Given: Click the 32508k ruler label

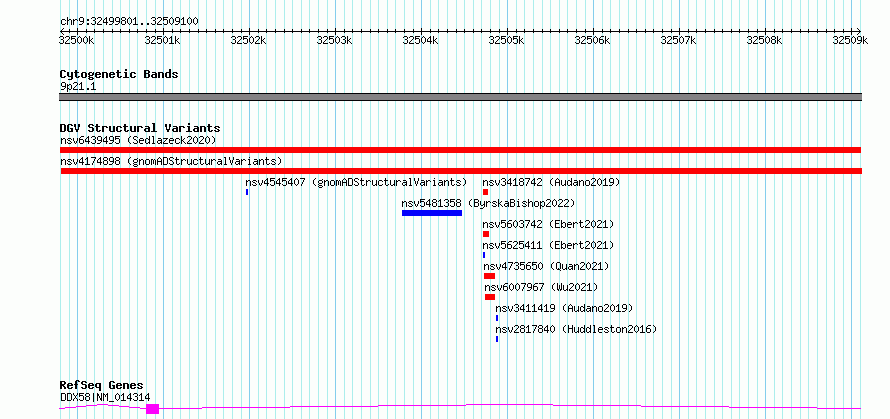Looking at the screenshot, I should pyautogui.click(x=765, y=40).
